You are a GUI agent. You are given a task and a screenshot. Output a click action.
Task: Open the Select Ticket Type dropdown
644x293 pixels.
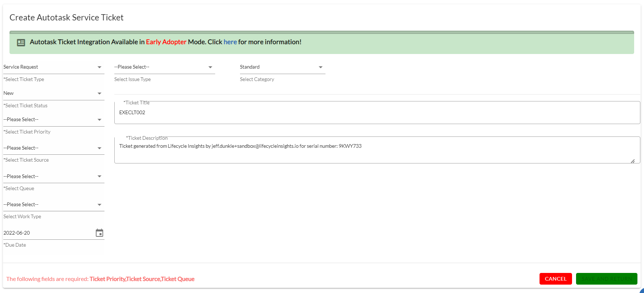click(x=54, y=67)
